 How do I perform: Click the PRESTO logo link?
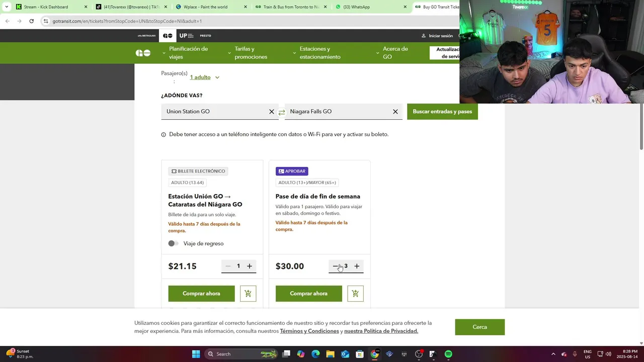[x=205, y=36]
